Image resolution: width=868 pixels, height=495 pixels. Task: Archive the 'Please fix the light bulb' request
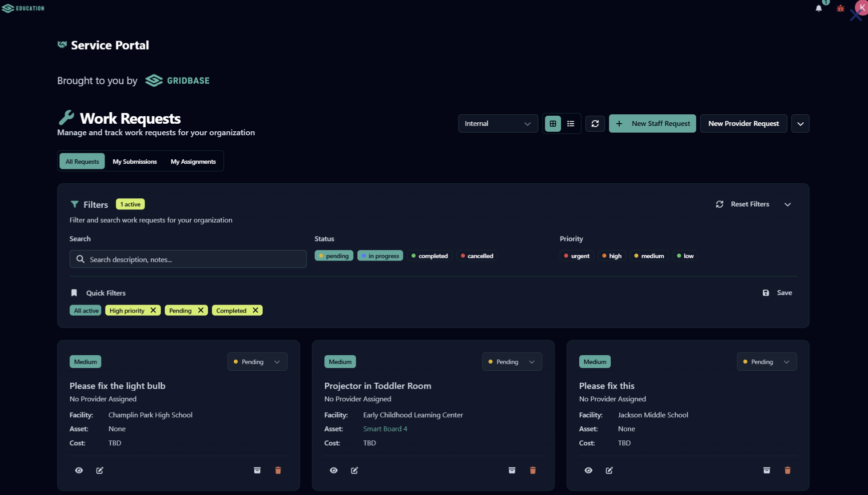point(257,470)
